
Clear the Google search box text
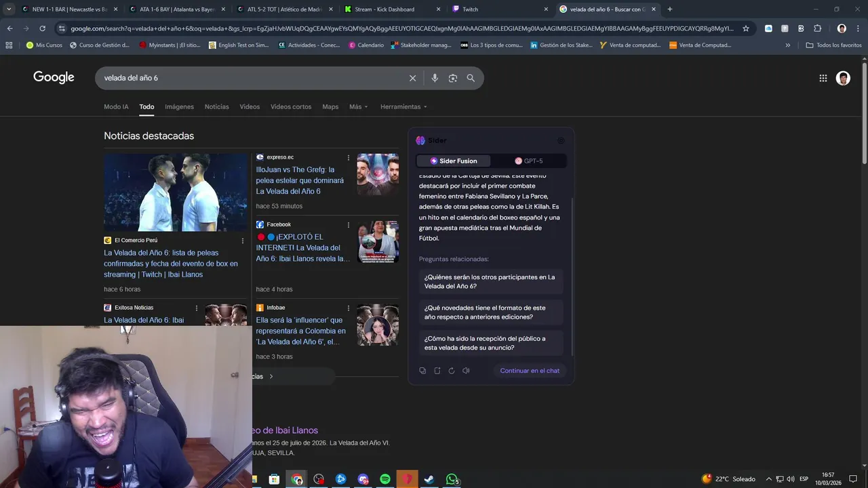(x=412, y=78)
